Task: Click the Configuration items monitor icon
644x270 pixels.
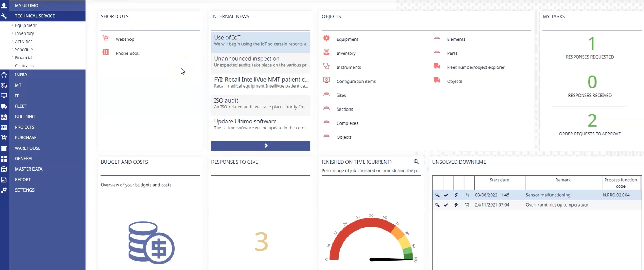Action: point(327,80)
